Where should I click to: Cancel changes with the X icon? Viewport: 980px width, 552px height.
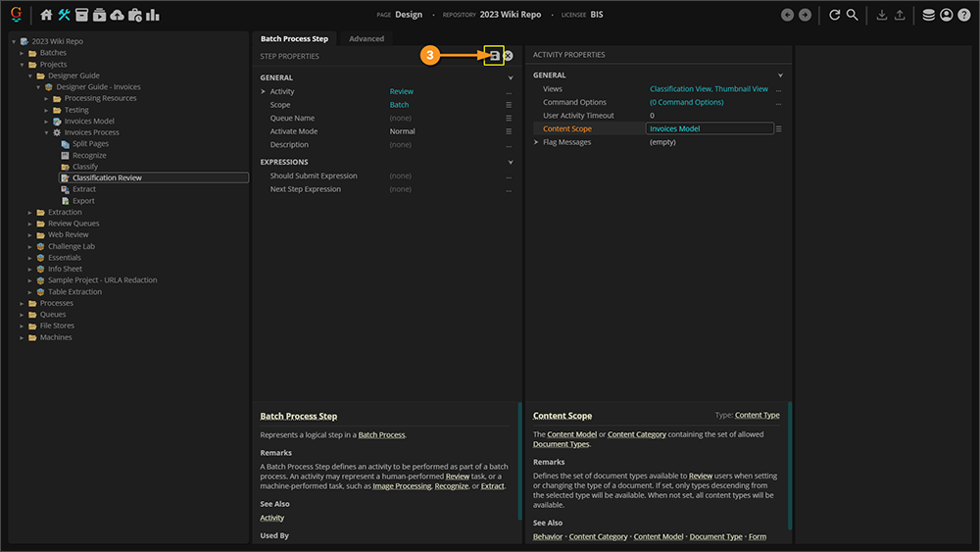[x=509, y=56]
